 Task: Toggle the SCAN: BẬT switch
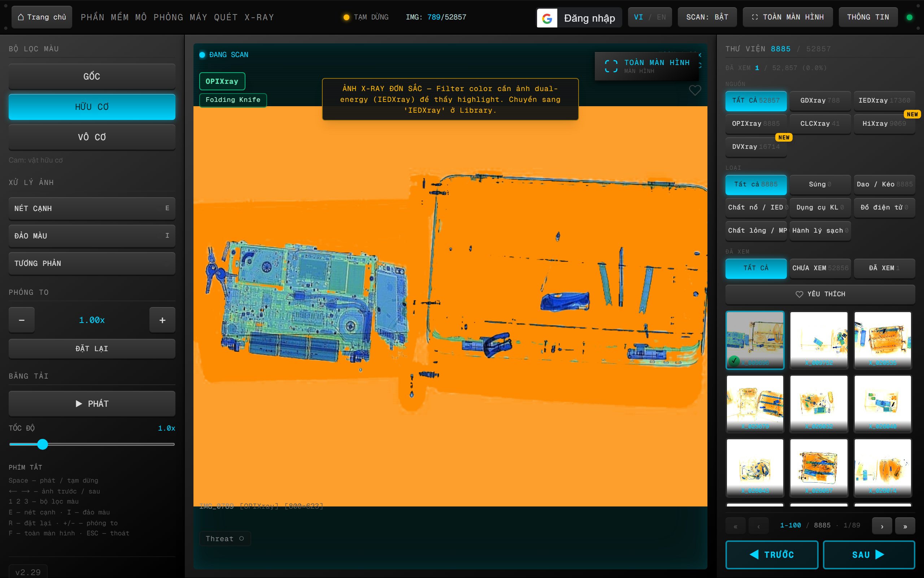pos(707,17)
